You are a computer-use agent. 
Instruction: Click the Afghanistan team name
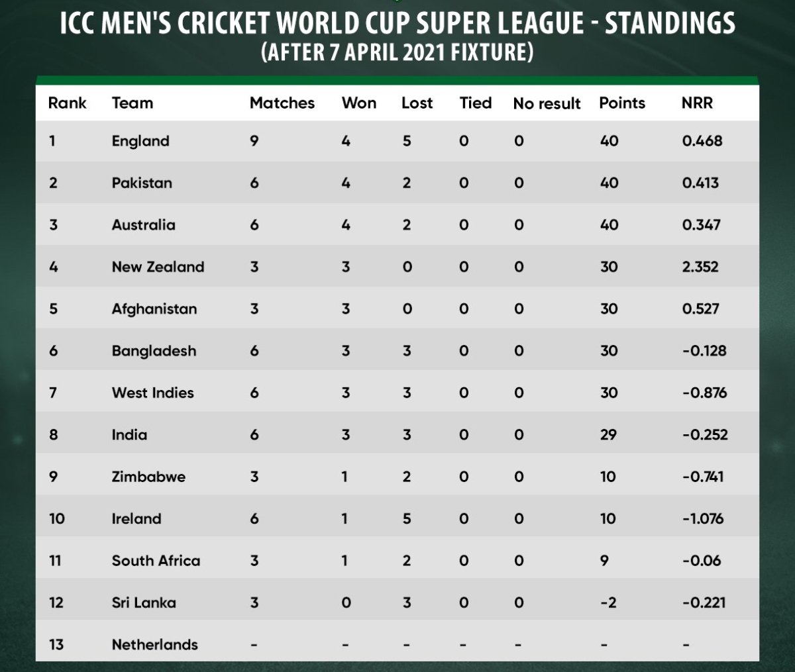tap(154, 309)
